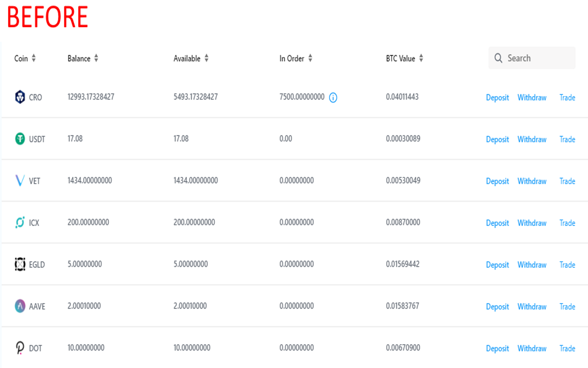
Task: Sort by the Coin column arrows
Action: click(34, 58)
